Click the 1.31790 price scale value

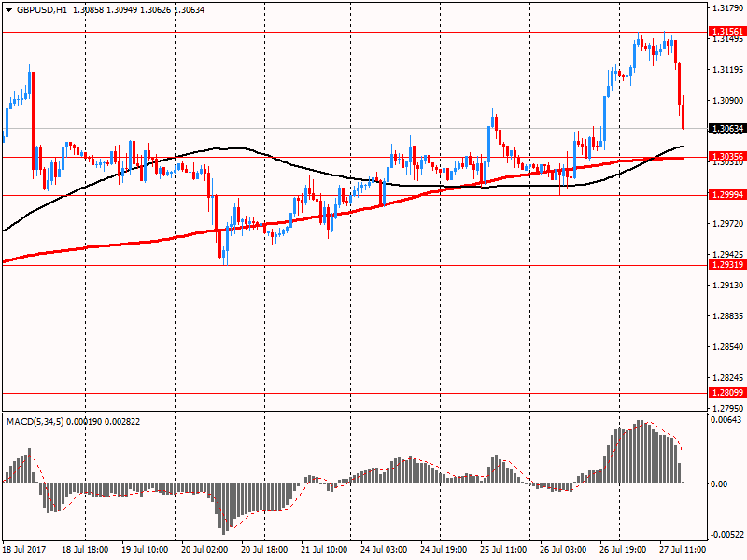click(x=727, y=8)
